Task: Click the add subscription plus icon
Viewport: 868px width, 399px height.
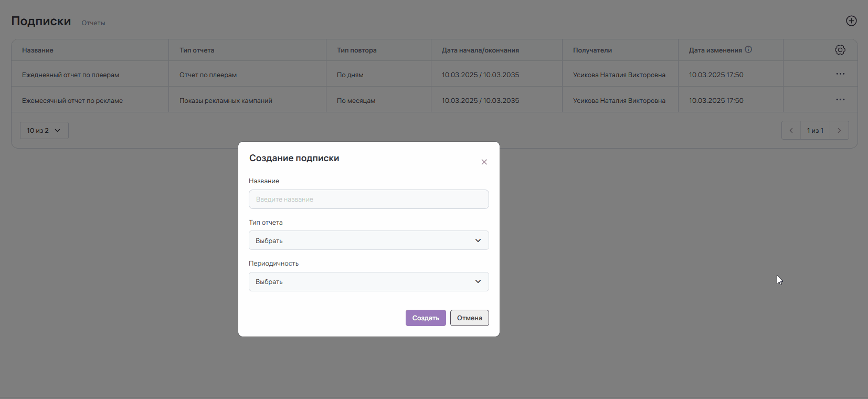Action: (x=851, y=21)
